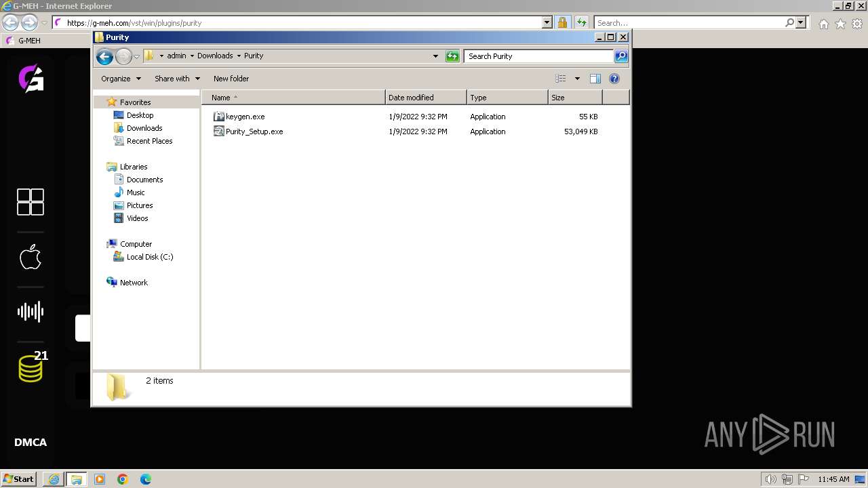Click Explorer back navigation arrow
The width and height of the screenshot is (868, 488).
104,56
